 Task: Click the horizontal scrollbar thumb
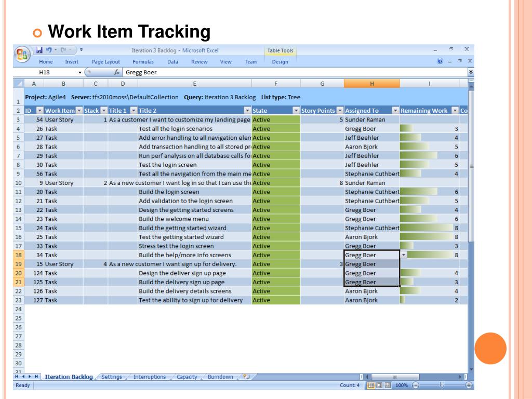pyautogui.click(x=395, y=377)
